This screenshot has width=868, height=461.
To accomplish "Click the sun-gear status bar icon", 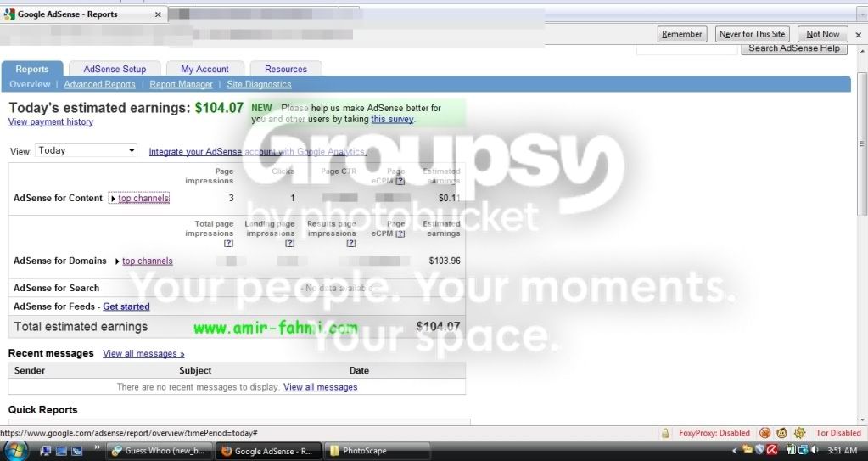I will click(x=799, y=433).
